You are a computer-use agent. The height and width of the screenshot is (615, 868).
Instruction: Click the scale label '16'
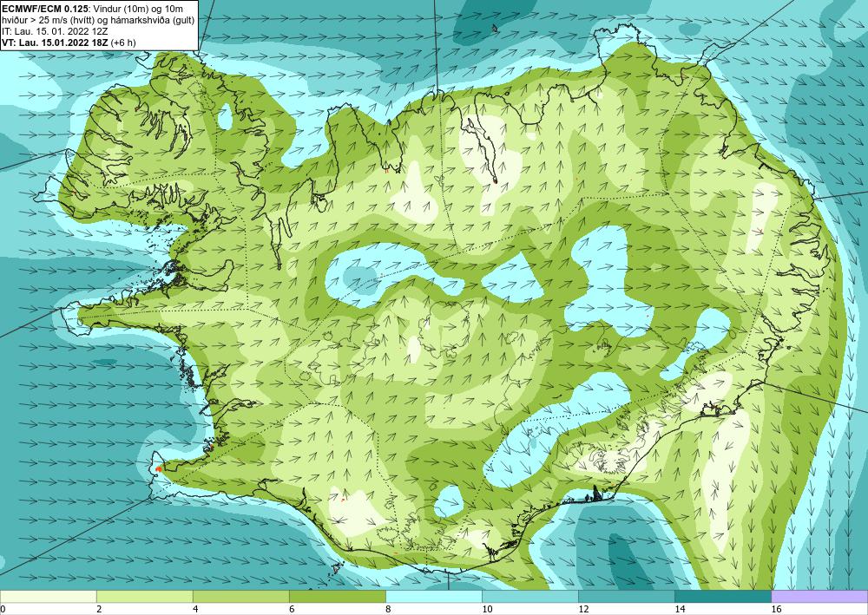point(775,609)
